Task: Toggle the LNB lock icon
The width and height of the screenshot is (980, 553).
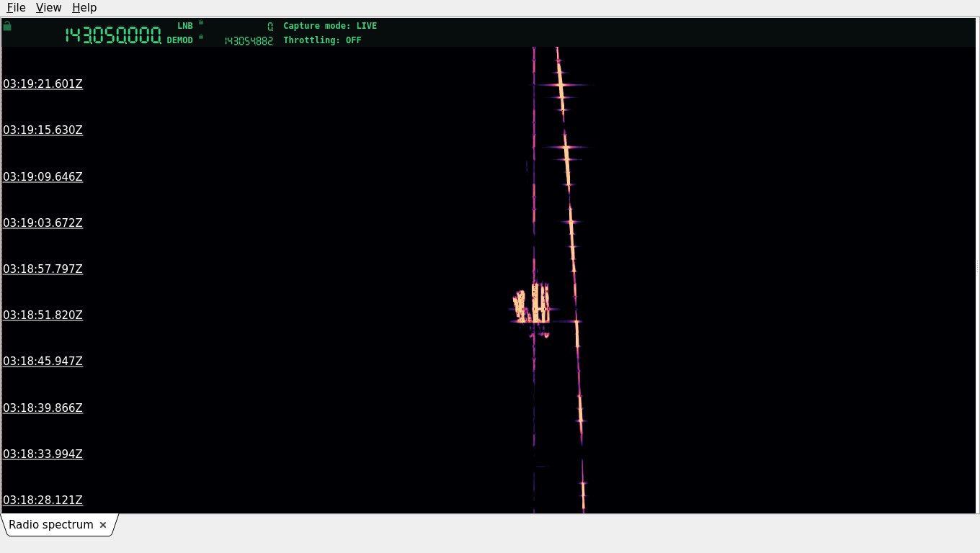Action: coord(201,22)
